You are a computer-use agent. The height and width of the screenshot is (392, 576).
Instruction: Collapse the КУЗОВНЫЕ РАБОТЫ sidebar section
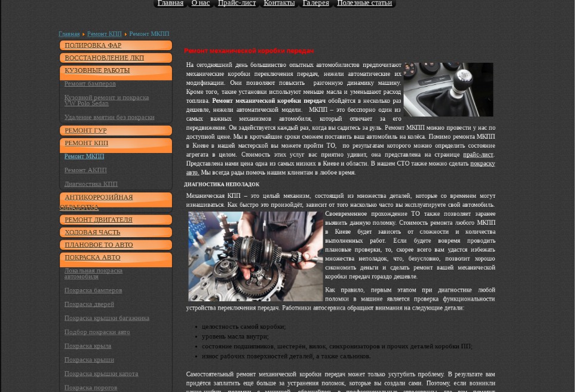tap(116, 72)
